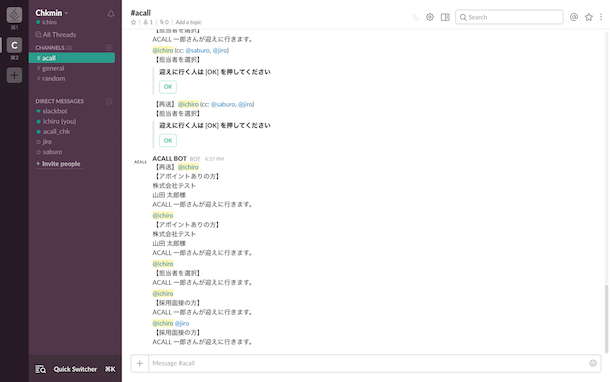This screenshot has height=382, width=610.
Task: Star the #acall channel in the header
Action: coord(133,22)
